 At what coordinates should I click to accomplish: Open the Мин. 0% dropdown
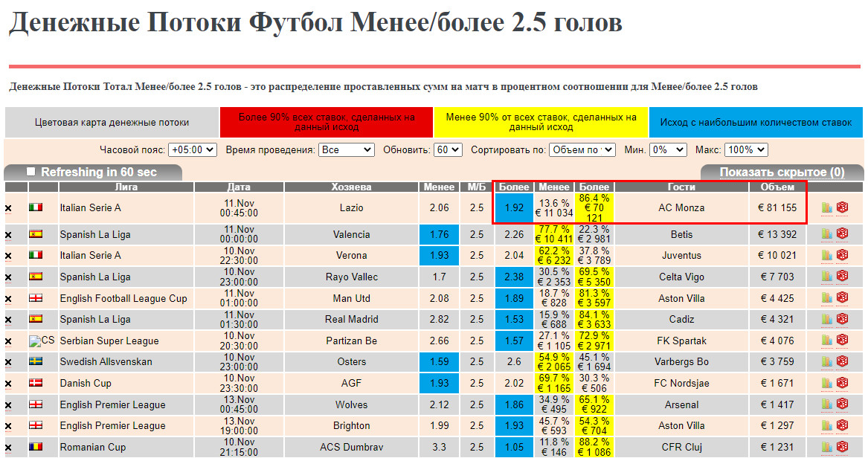tap(668, 150)
